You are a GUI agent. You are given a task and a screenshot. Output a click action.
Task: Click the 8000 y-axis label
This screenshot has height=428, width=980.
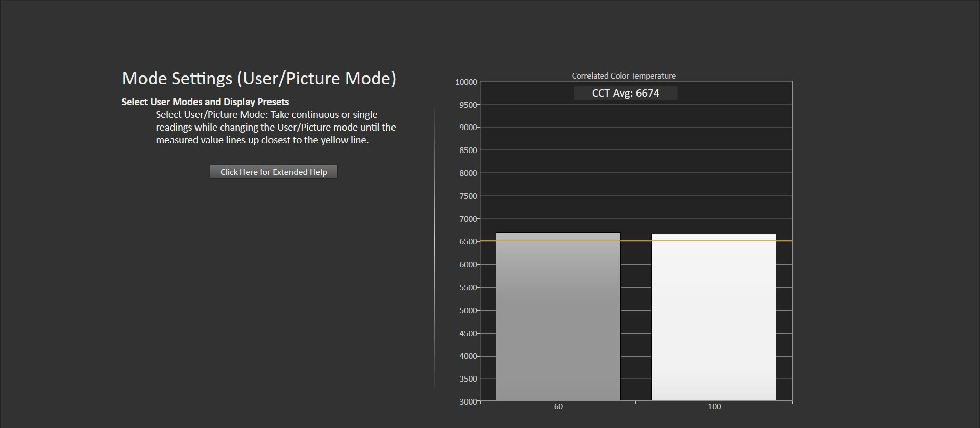coord(468,173)
